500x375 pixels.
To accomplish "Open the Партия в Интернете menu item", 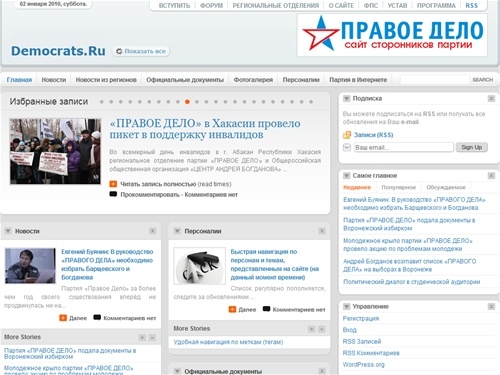I will click(x=358, y=80).
